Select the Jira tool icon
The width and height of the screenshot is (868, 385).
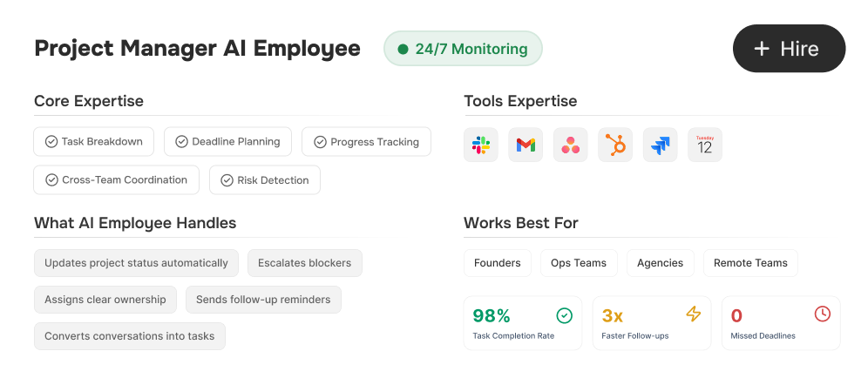(x=660, y=145)
